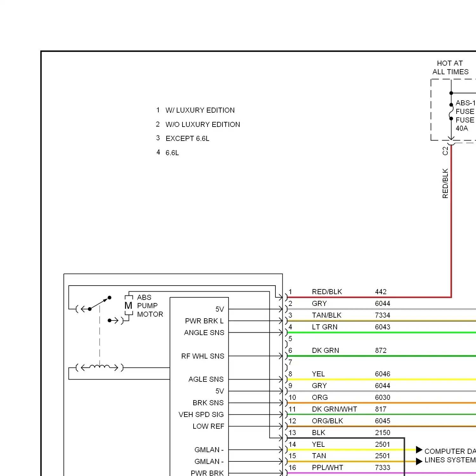Click the COMPUTER DATA LINES SYSTEM reference
This screenshot has width=476, height=476.
point(450,455)
